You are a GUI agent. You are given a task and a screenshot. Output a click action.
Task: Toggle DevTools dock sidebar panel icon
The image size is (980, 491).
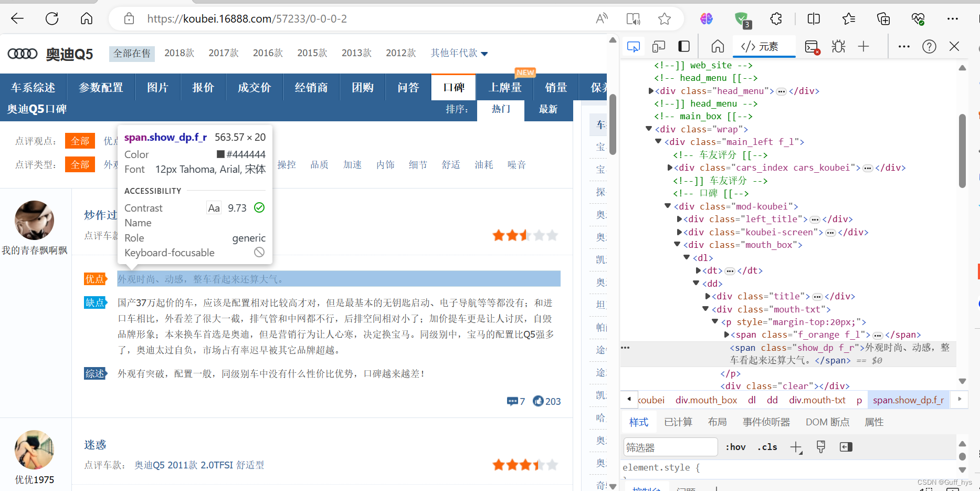click(x=684, y=47)
